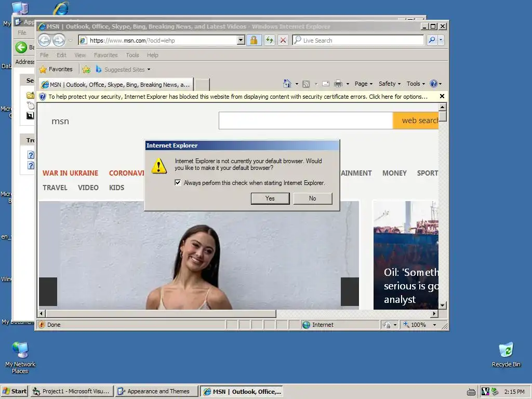Open the TRAVEL section link

(x=55, y=188)
